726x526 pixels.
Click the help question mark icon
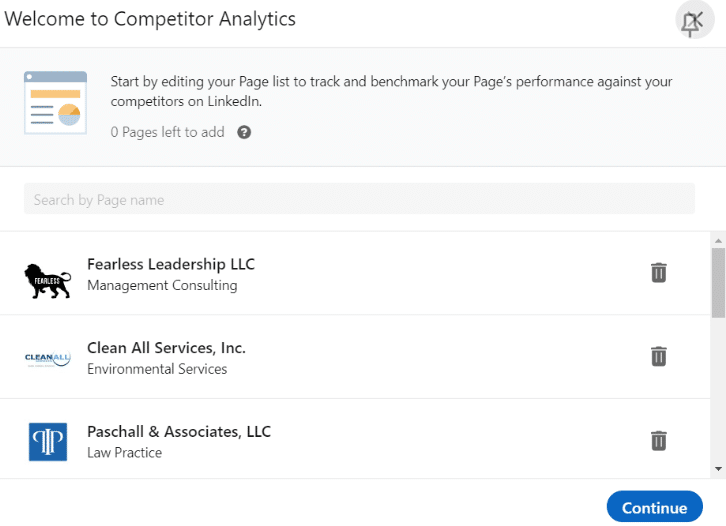click(244, 132)
